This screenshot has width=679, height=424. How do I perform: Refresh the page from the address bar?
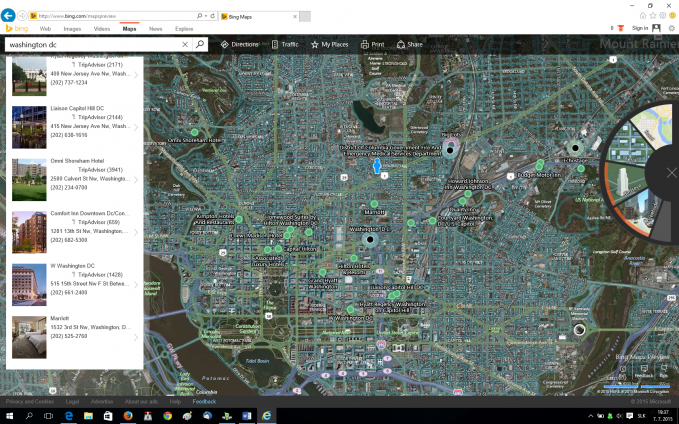[213, 16]
